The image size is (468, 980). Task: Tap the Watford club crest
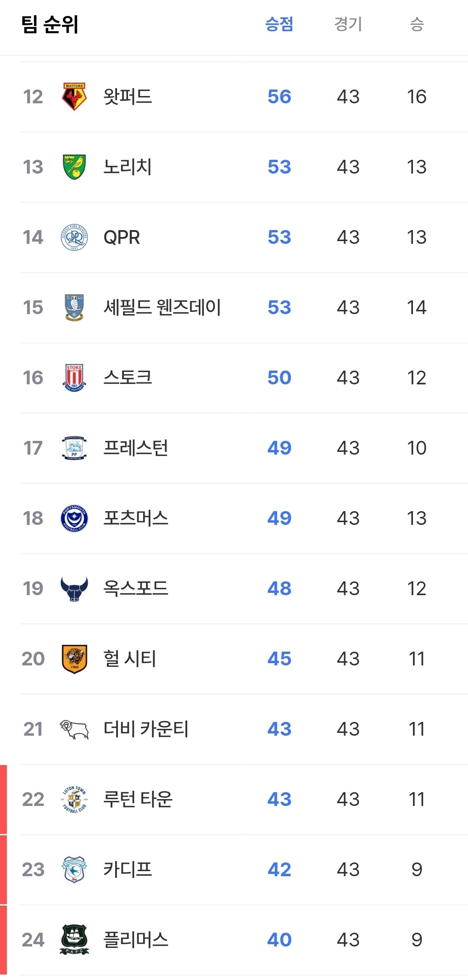pyautogui.click(x=74, y=96)
